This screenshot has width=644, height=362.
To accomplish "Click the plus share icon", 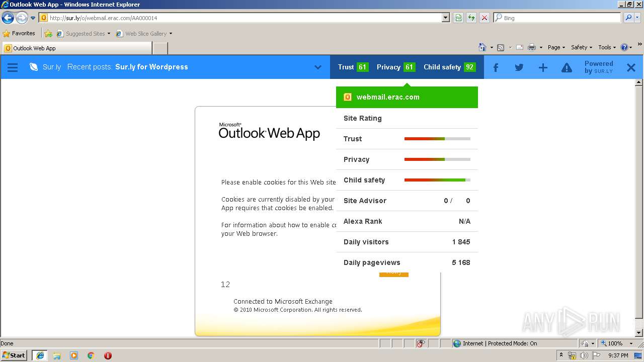I will [543, 67].
